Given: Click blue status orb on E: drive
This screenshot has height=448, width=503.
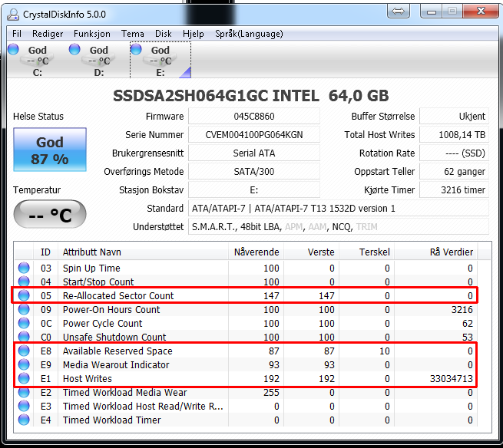Looking at the screenshot, I should click(x=136, y=49).
